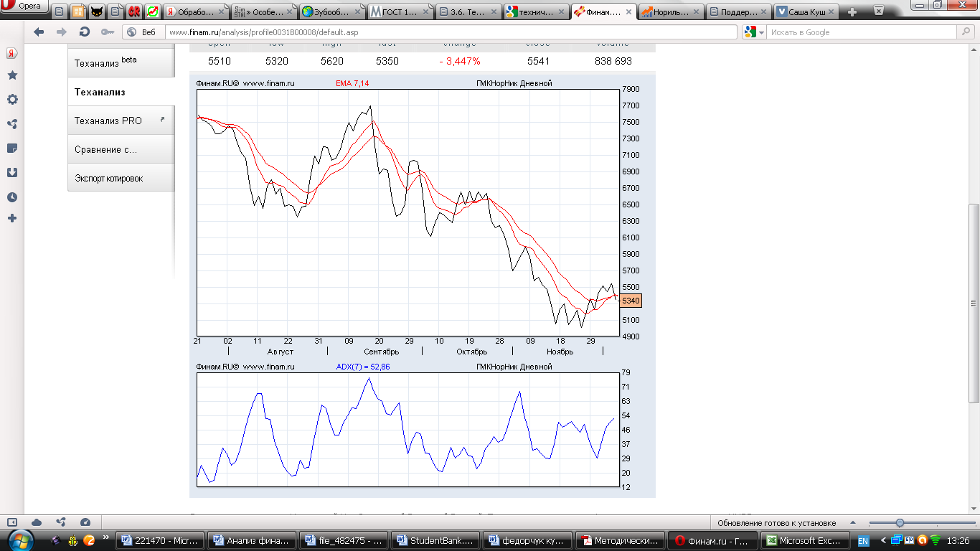The width and height of the screenshot is (980, 551).
Task: Open the Google search engine dropdown
Action: click(754, 32)
